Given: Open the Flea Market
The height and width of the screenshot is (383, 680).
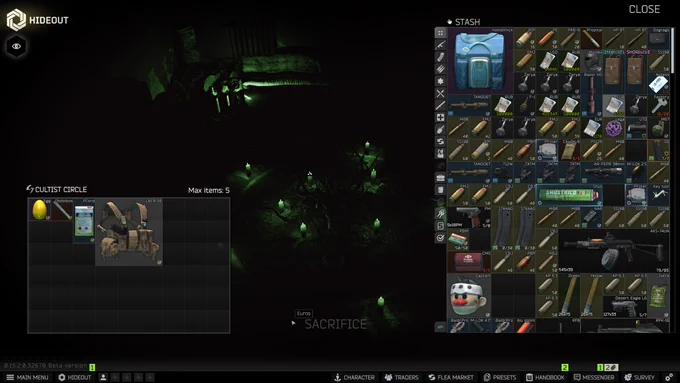Looking at the screenshot, I should coord(451,377).
